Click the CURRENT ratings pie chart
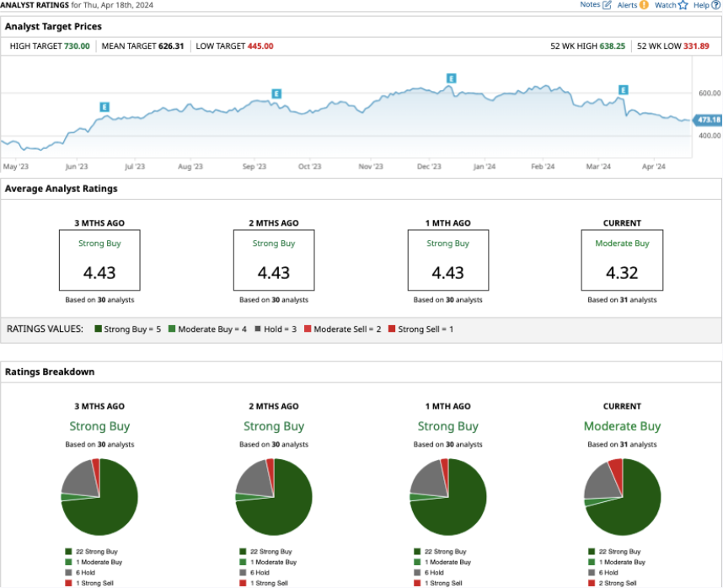This screenshot has height=588, width=723. [x=623, y=497]
